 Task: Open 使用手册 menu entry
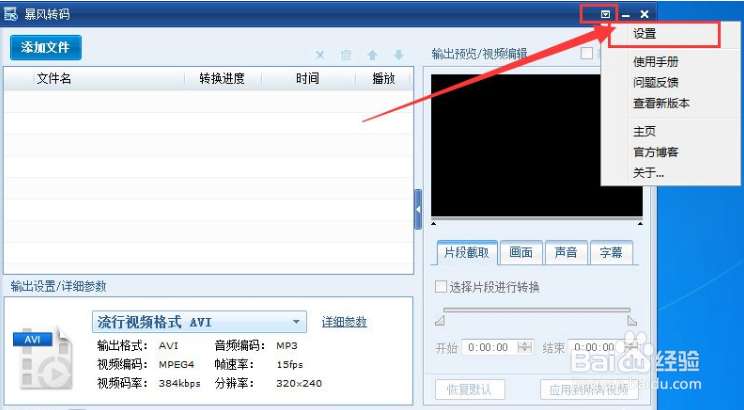(655, 62)
